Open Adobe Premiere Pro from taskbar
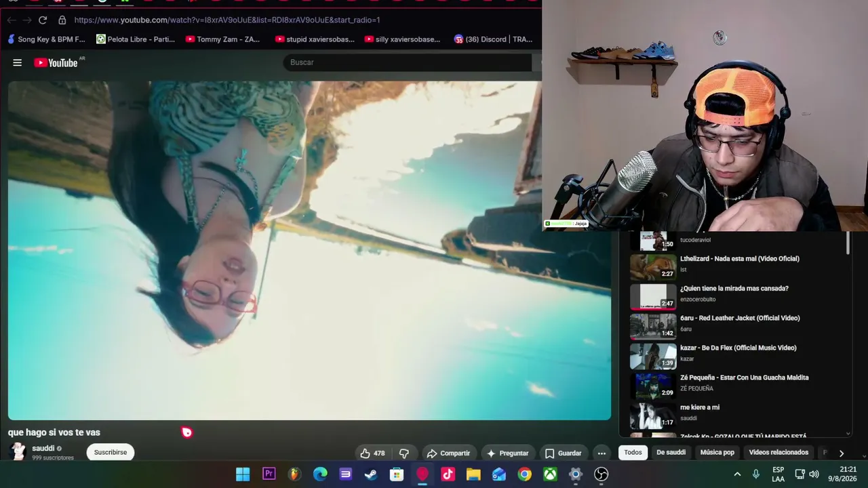 [269, 474]
